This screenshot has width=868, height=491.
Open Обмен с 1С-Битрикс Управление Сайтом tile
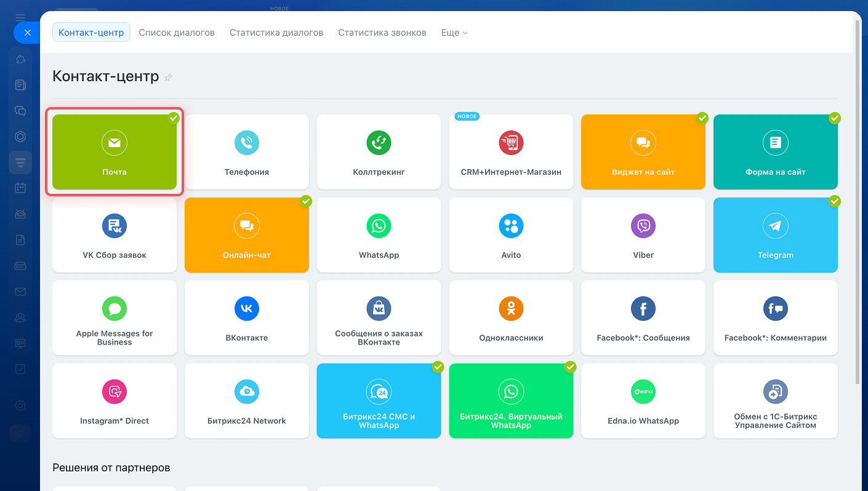[x=776, y=401]
